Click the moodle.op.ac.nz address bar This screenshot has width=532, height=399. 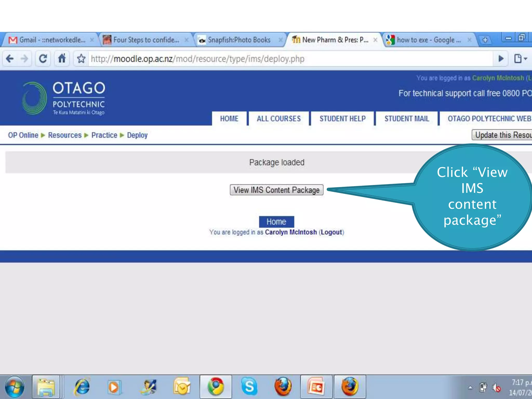(290, 59)
